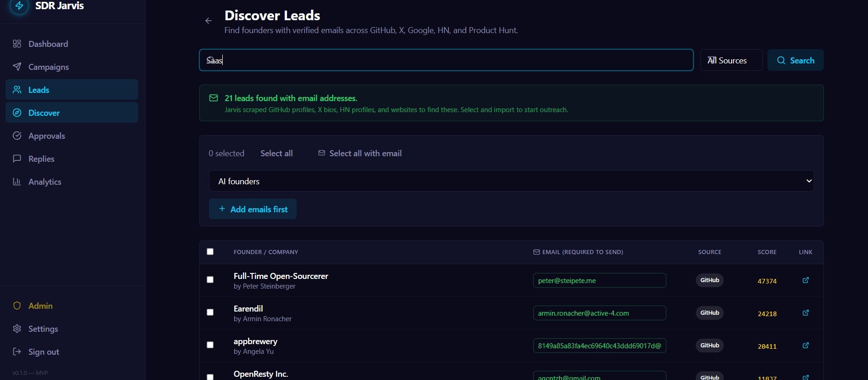Click the Search button

(x=795, y=60)
